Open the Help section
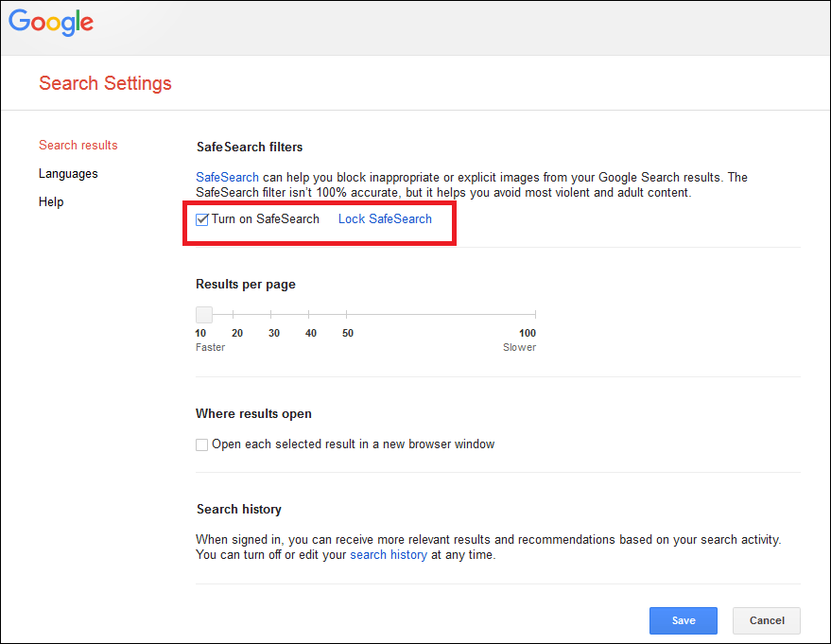Image resolution: width=831 pixels, height=644 pixels. [x=51, y=201]
